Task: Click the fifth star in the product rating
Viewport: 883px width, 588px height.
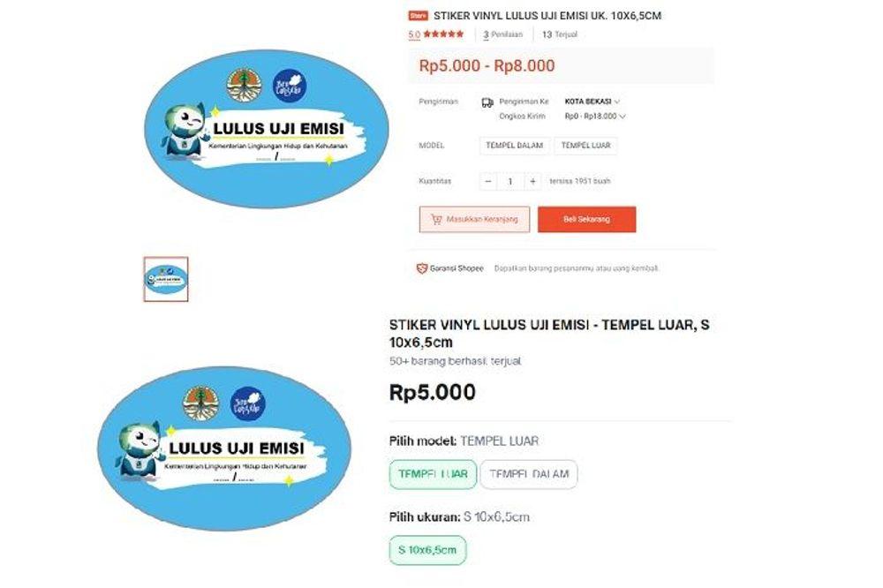Action: [x=460, y=32]
